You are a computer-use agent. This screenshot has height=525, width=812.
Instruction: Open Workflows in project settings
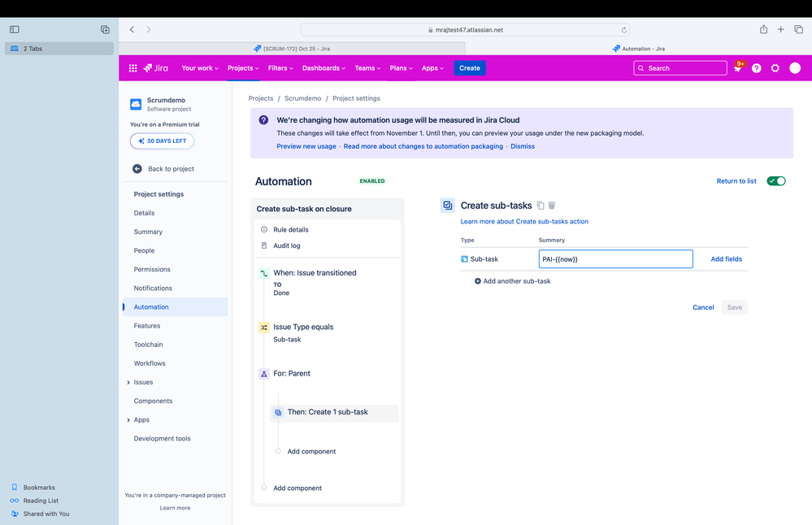tap(150, 363)
